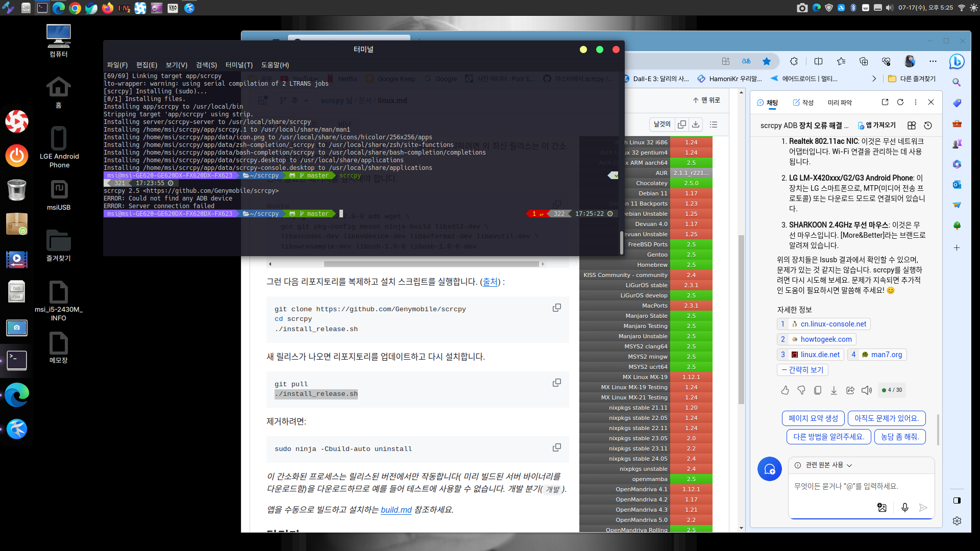
Task: Click 페이지 요약 생성 button
Action: 815,418
